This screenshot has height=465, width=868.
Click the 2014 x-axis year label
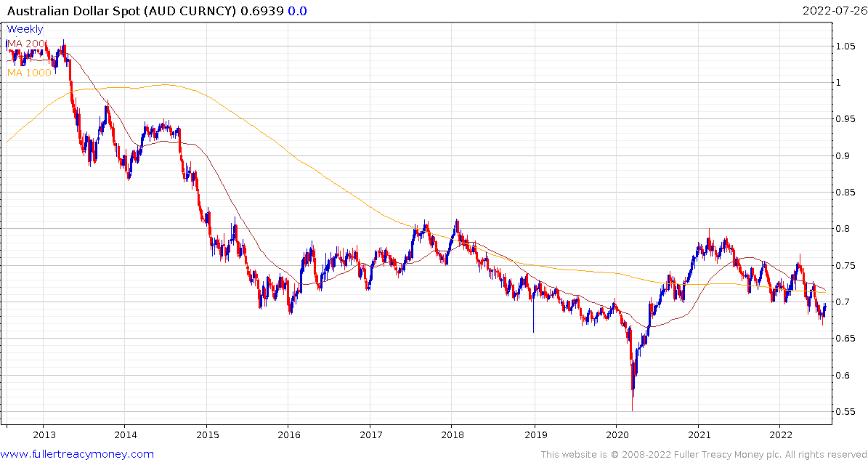coord(124,435)
